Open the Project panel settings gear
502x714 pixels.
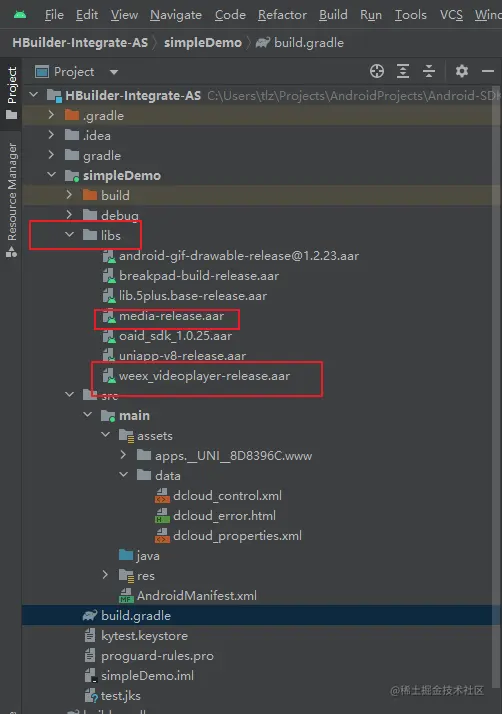(461, 71)
